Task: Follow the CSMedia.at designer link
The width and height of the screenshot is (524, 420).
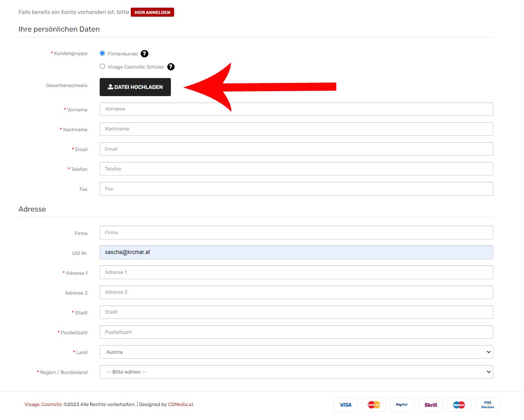Action: 180,404
